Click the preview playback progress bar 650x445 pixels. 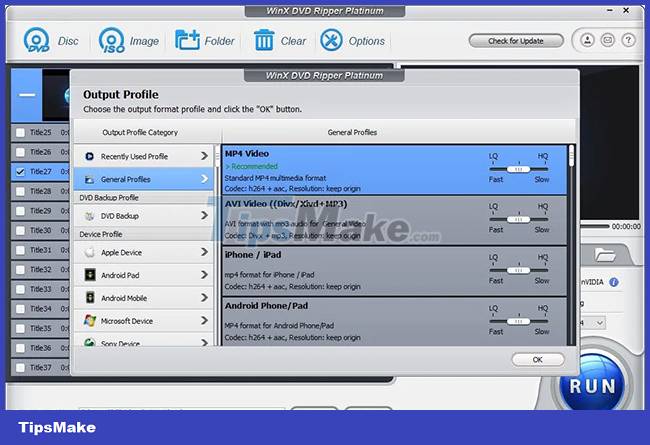click(595, 226)
